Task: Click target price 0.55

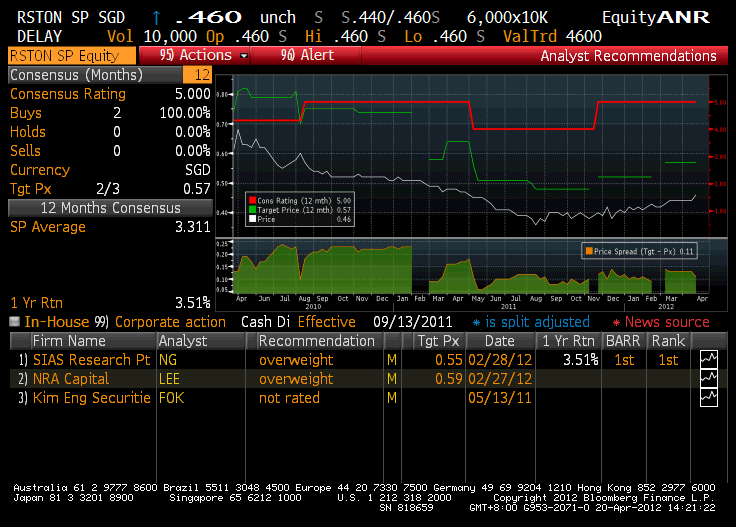Action: [449, 360]
